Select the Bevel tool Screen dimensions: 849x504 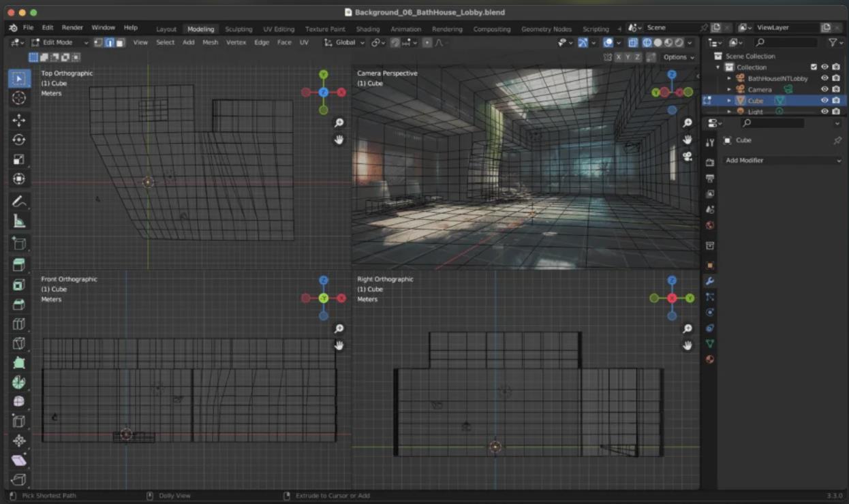point(19,304)
